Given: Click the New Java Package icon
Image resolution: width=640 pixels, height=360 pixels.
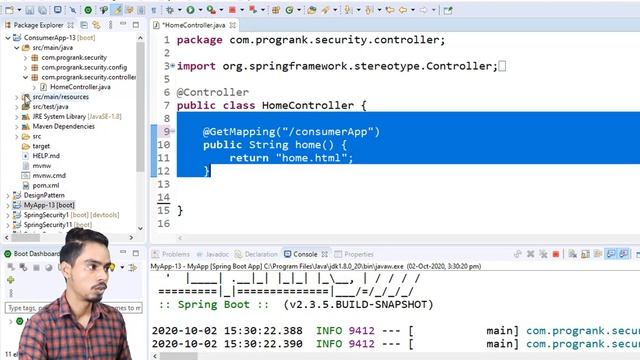Looking at the screenshot, I should pyautogui.click(x=276, y=10).
